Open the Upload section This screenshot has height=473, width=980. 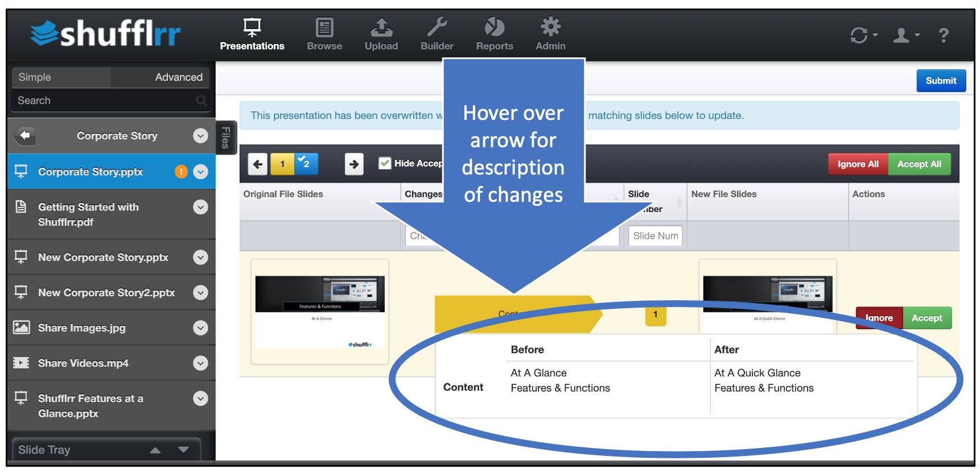381,35
